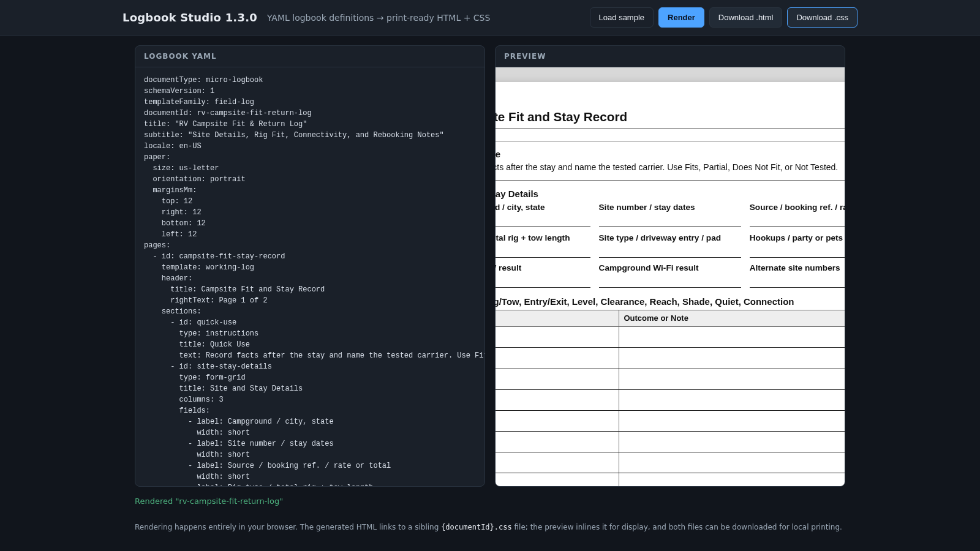The height and width of the screenshot is (551, 980).
Task: Click the 'columns: 3' line
Action: pyautogui.click(x=201, y=400)
